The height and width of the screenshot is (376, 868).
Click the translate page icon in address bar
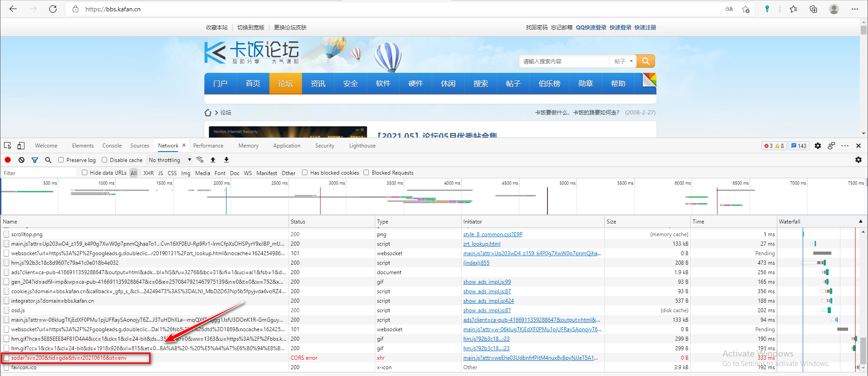(729, 9)
